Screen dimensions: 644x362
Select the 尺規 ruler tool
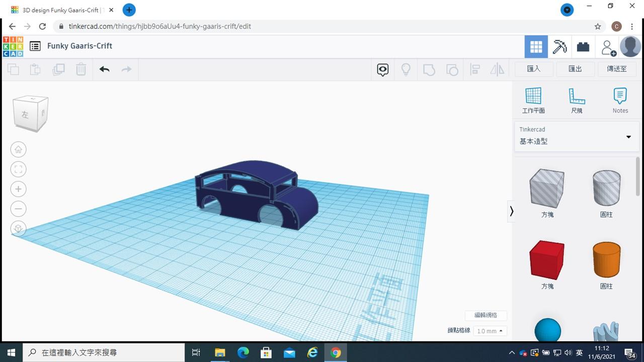[x=577, y=100]
